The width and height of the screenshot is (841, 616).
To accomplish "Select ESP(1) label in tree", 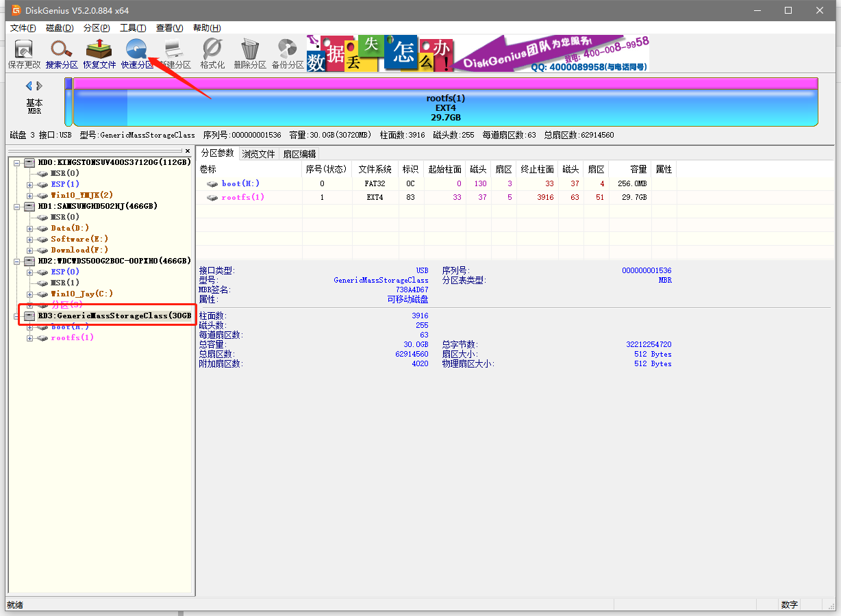I will tap(65, 184).
